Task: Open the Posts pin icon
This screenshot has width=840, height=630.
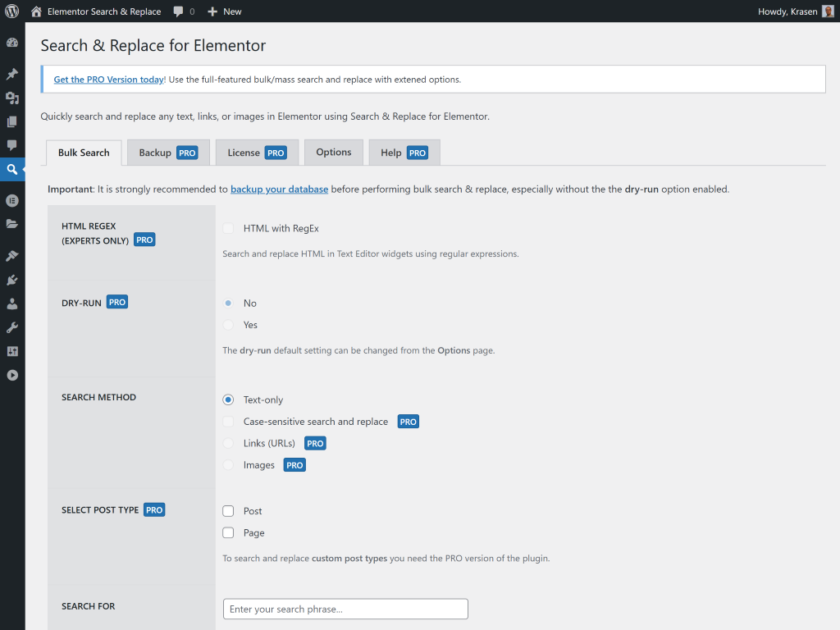Action: pyautogui.click(x=12, y=74)
